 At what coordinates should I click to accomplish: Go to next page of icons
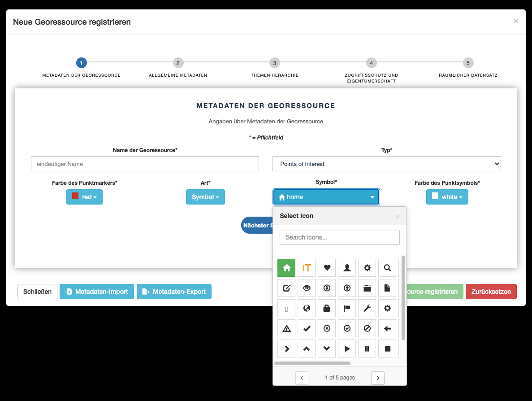click(x=377, y=378)
